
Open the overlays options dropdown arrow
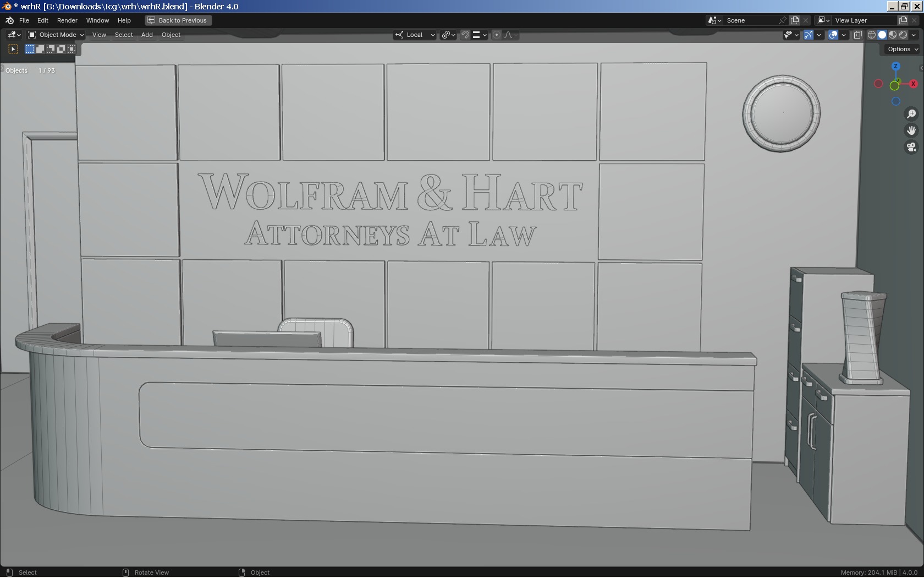tap(844, 35)
